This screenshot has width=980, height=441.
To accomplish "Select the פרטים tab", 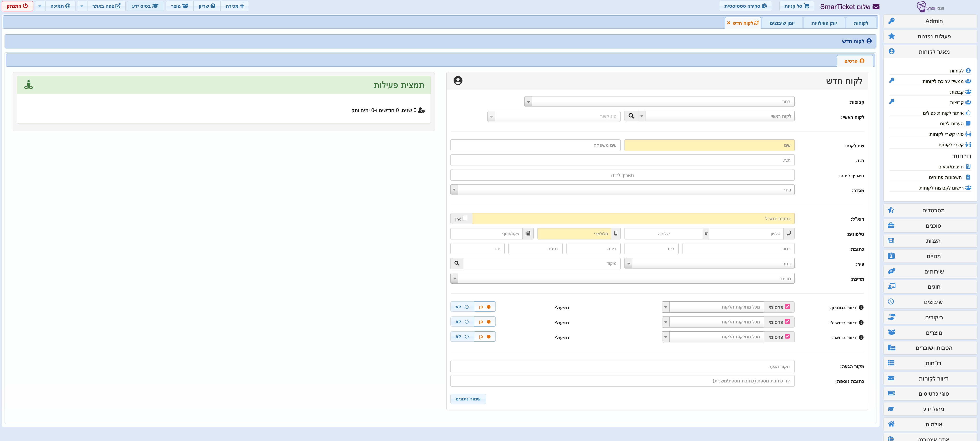I will tap(854, 61).
